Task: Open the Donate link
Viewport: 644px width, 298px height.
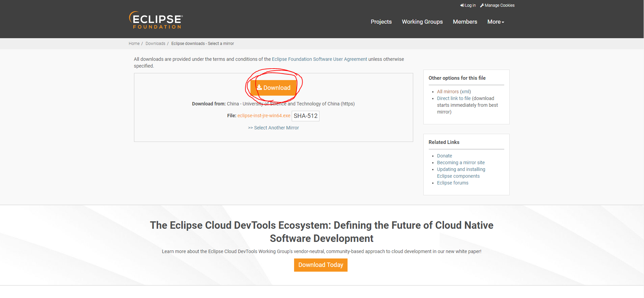Action: pos(444,156)
